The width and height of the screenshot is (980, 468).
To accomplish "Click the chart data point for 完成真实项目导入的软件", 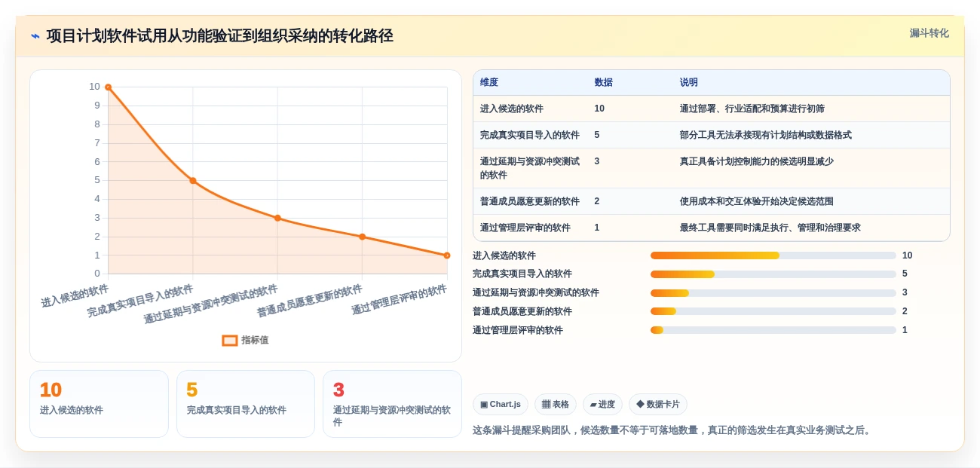I will (193, 181).
